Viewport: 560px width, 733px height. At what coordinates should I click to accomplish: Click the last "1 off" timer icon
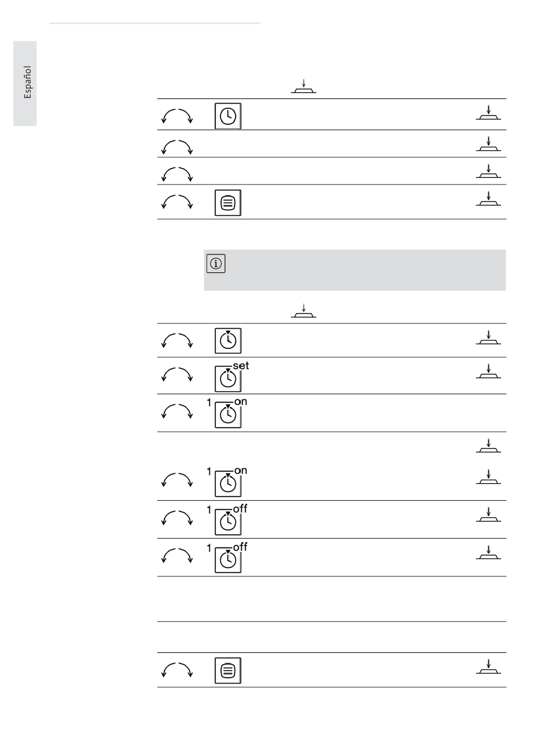point(227,557)
